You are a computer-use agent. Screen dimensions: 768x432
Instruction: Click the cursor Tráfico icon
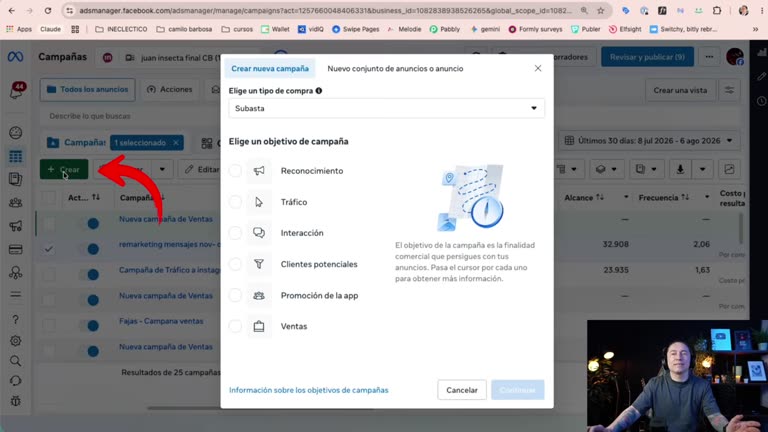coord(259,202)
